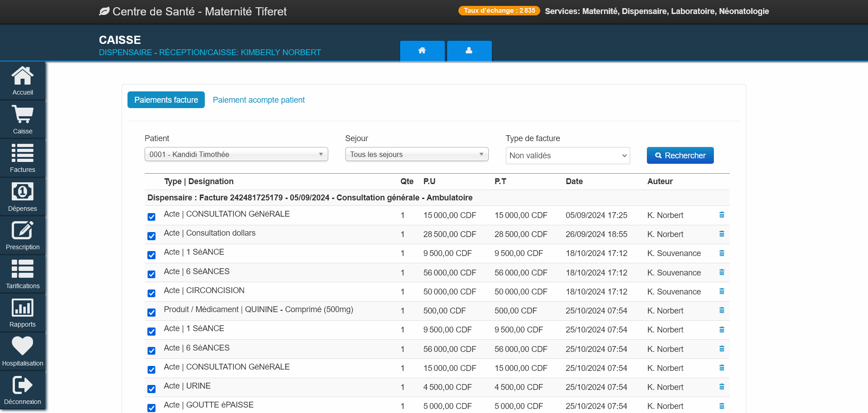This screenshot has height=413, width=868.
Task: Open the Sejour dropdown
Action: [x=417, y=154]
